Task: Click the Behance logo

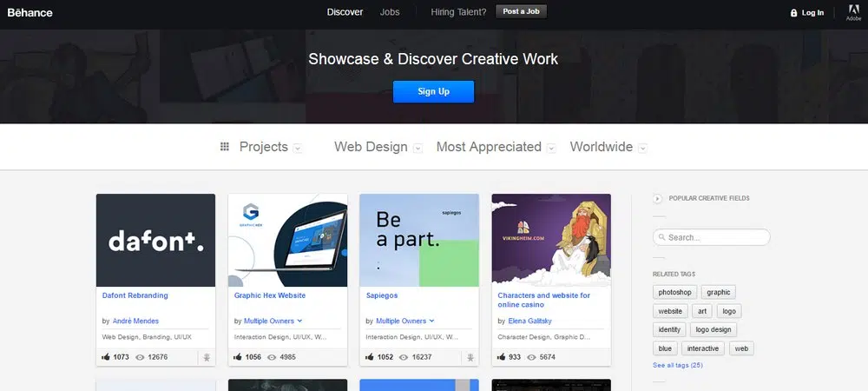Action: pyautogui.click(x=30, y=12)
